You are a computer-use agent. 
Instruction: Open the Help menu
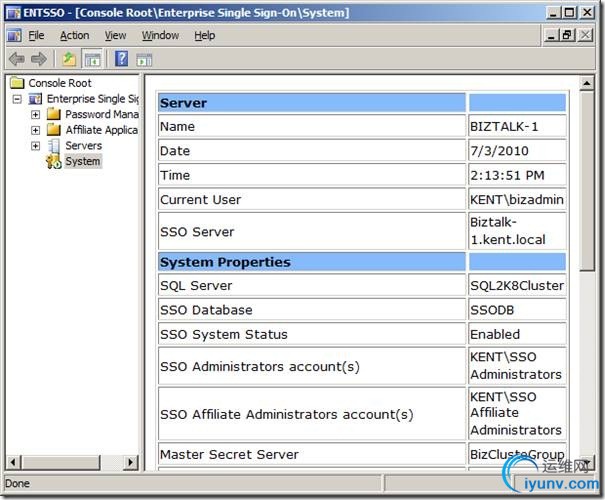click(204, 35)
